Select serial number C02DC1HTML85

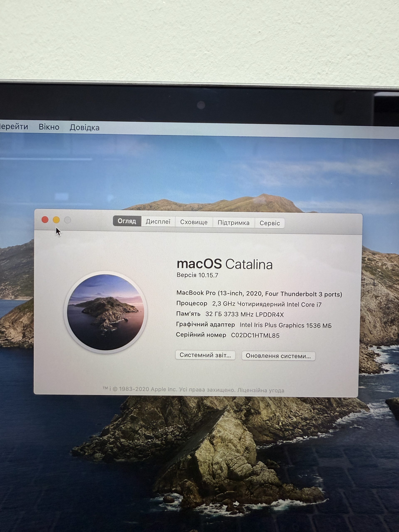point(255,335)
